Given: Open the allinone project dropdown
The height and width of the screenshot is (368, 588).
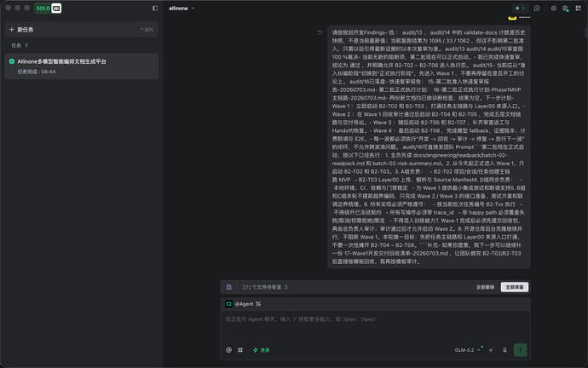Looking at the screenshot, I should [x=182, y=9].
